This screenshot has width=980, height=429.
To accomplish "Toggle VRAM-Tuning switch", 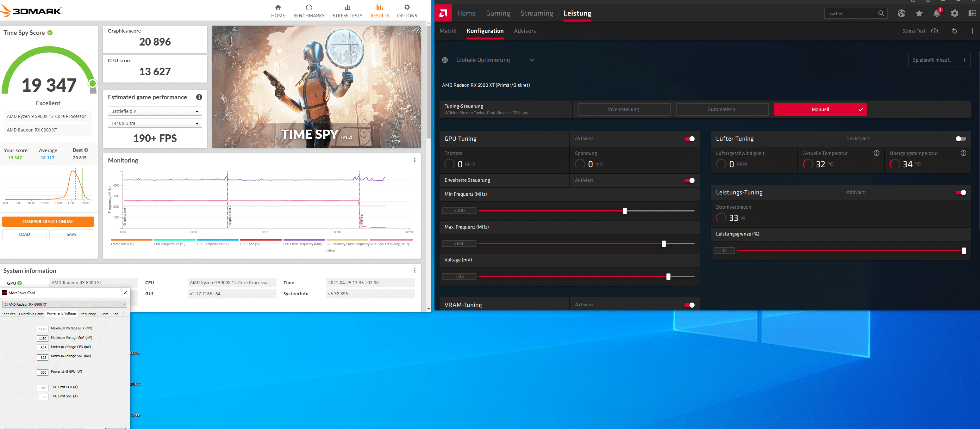I will [689, 305].
